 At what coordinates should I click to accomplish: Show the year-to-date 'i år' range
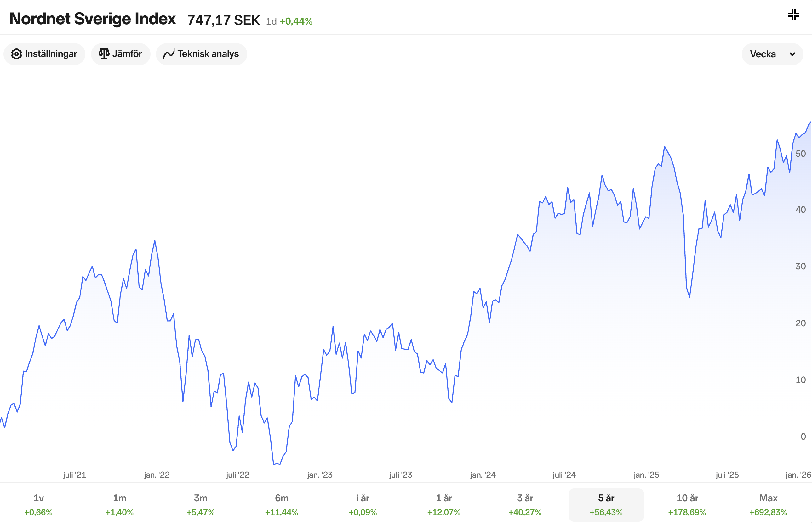[x=363, y=505]
